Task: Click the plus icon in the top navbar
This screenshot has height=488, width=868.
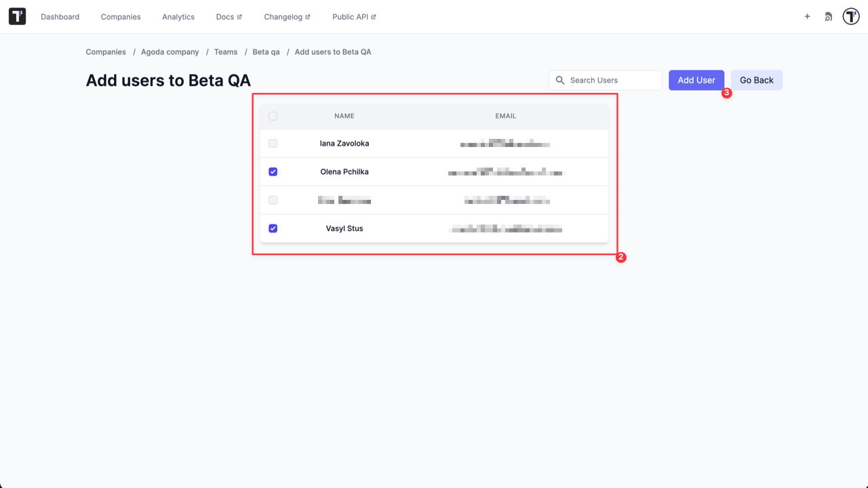Action: 807,16
